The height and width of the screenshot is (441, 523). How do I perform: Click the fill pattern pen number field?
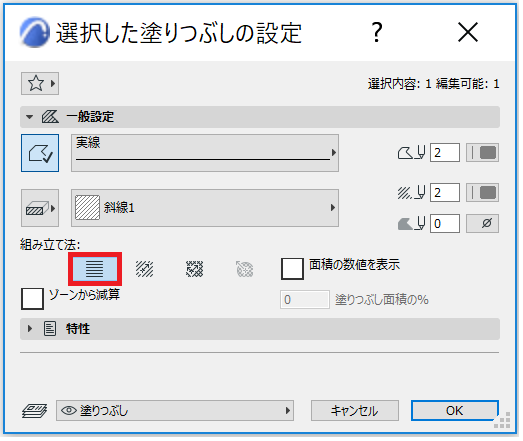point(445,192)
